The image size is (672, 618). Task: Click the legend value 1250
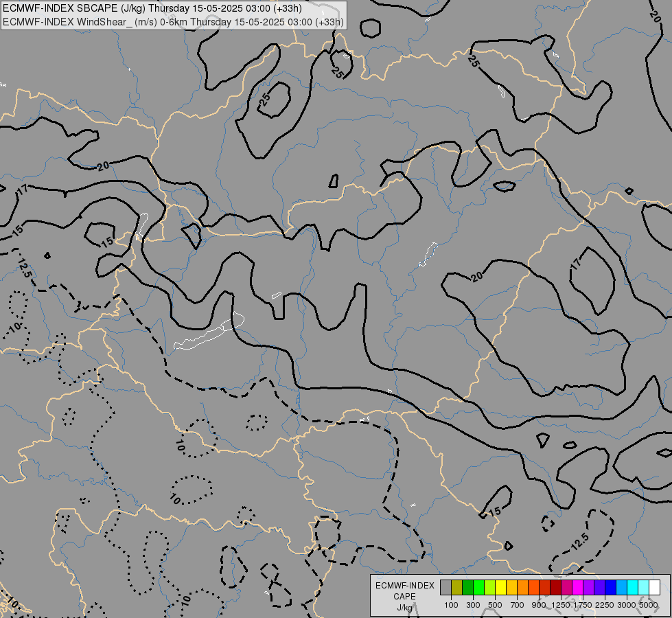point(561,605)
